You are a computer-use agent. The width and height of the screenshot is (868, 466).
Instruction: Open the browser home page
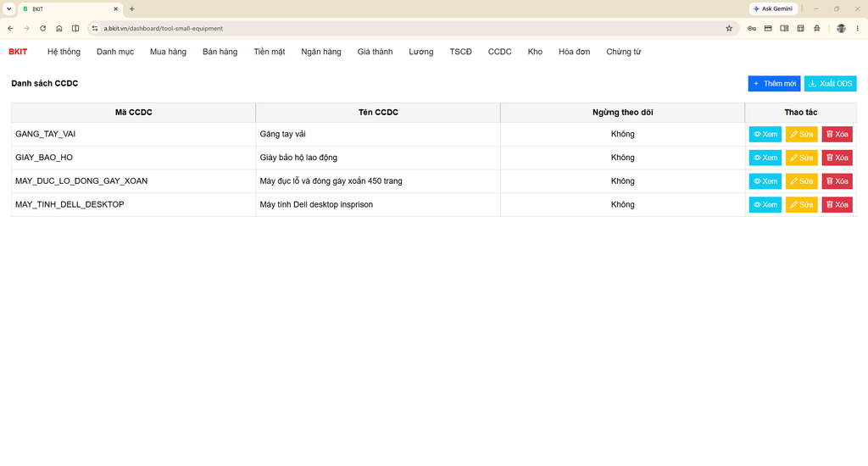58,28
